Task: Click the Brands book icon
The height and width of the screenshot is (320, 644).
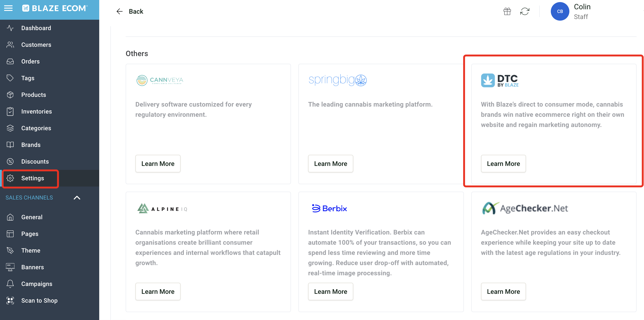Action: click(10, 145)
